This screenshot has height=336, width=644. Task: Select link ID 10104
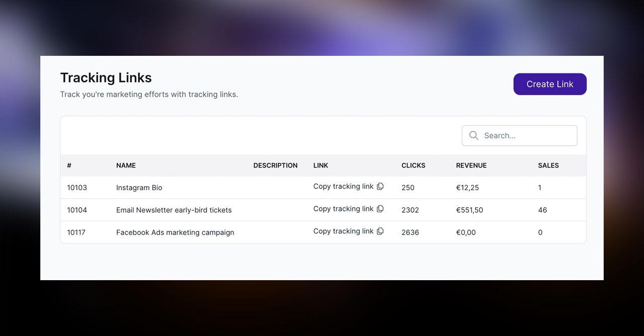tap(77, 210)
